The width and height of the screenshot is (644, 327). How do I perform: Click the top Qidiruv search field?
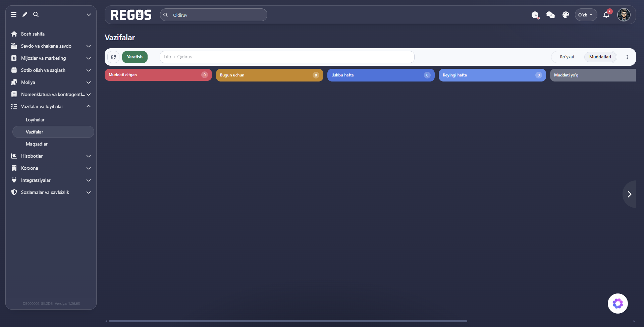pyautogui.click(x=214, y=15)
